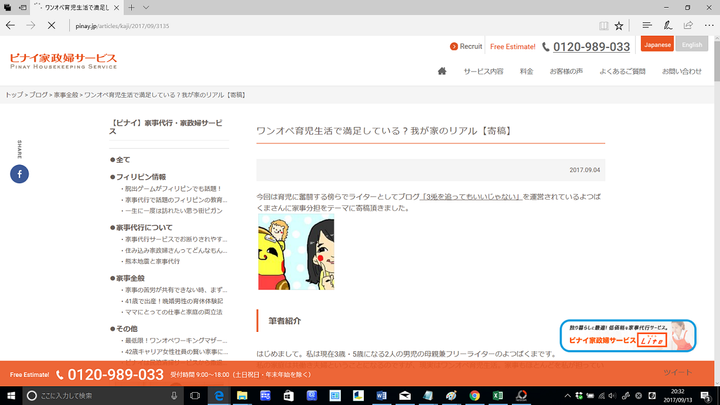Show hidden system tray icons chevron
The height and width of the screenshot is (405, 720).
point(568,395)
